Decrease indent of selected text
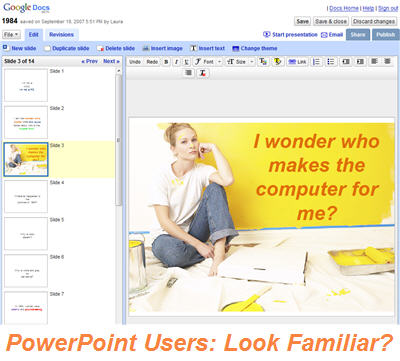Image resolution: width=400 pixels, height=361 pixels. tap(346, 62)
